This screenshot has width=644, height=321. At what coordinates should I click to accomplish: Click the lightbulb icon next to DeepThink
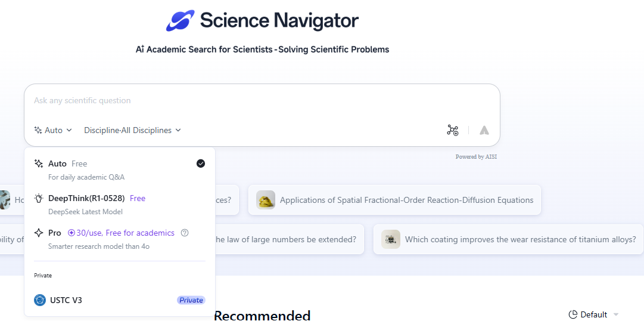(x=39, y=198)
